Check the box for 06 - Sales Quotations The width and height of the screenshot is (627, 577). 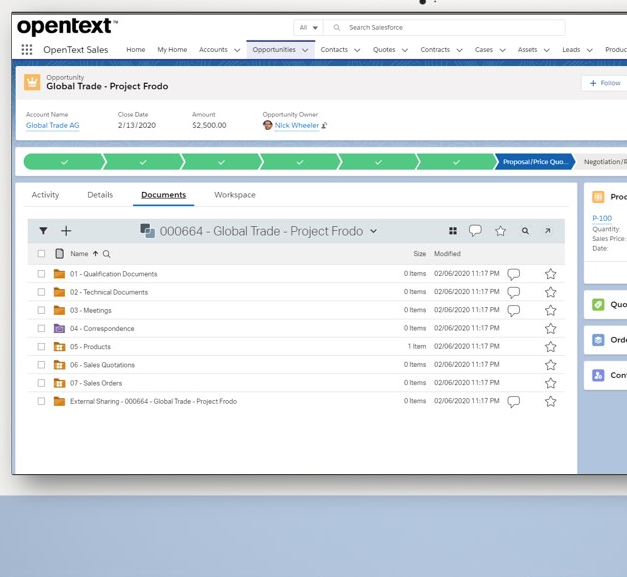point(41,365)
